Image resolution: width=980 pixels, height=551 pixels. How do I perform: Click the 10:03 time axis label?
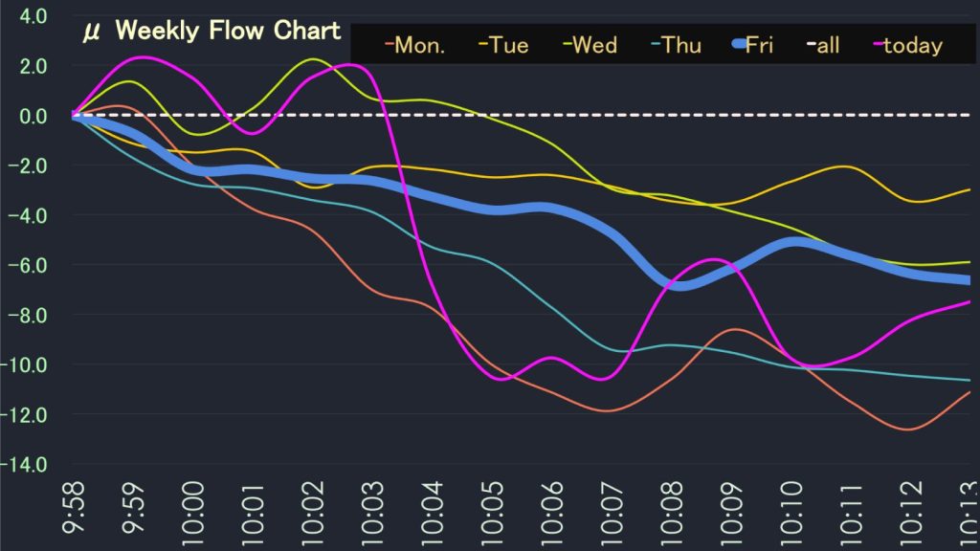coord(373,513)
